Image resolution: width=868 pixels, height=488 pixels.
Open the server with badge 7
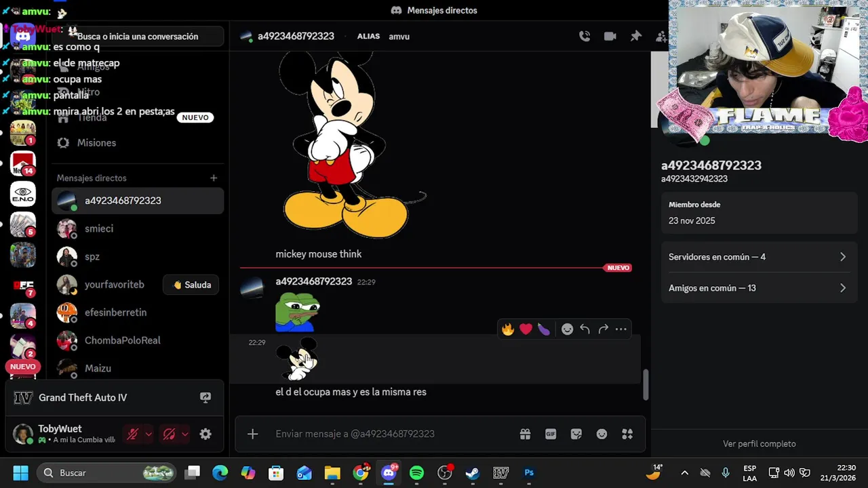22,285
